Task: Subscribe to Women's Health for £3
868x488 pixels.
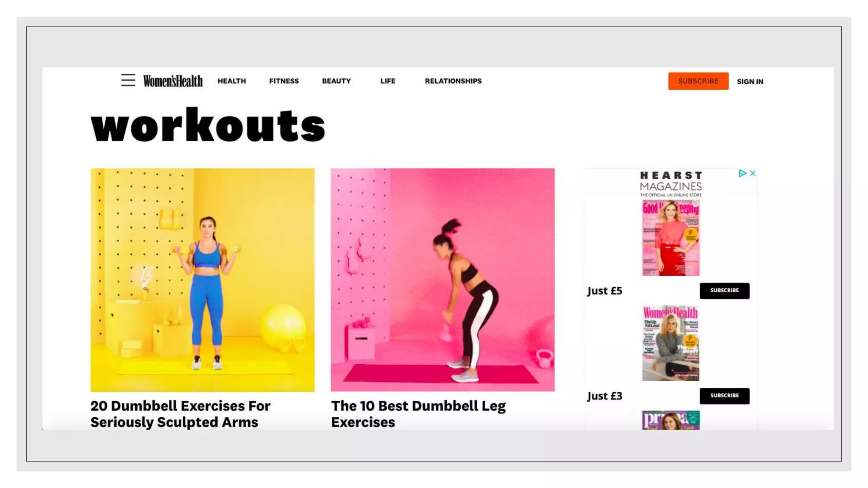Action: coord(724,396)
